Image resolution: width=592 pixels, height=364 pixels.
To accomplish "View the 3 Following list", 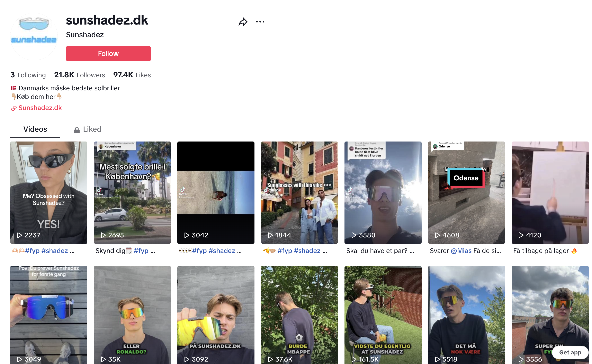I will click(28, 75).
